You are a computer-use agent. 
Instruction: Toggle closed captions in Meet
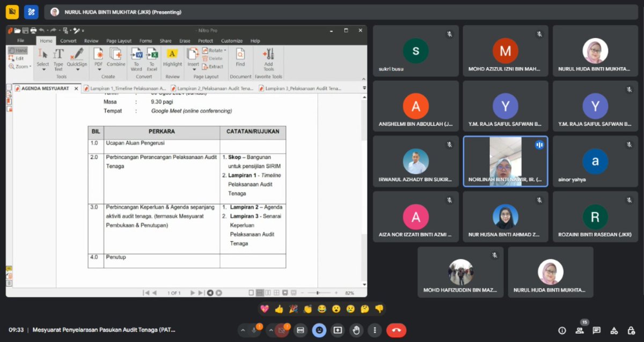[301, 330]
